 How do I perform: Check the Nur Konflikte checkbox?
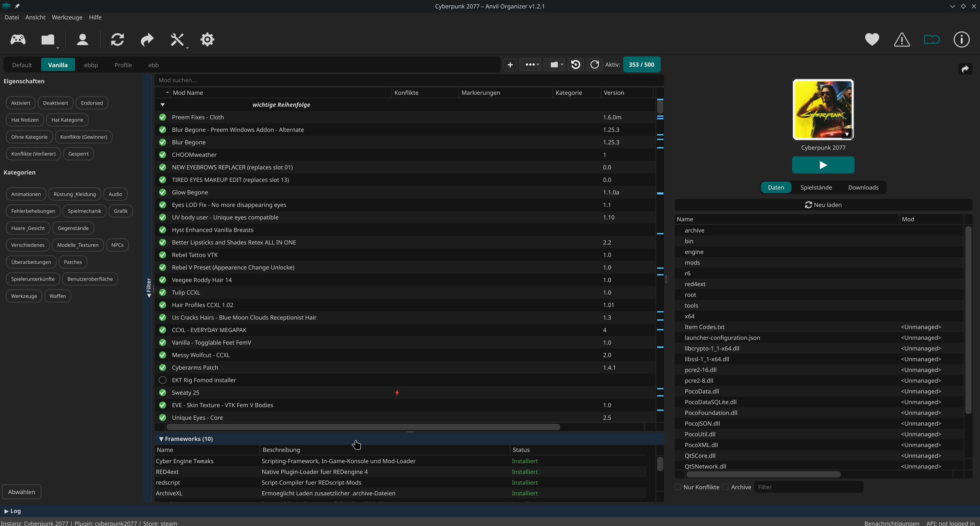click(677, 487)
